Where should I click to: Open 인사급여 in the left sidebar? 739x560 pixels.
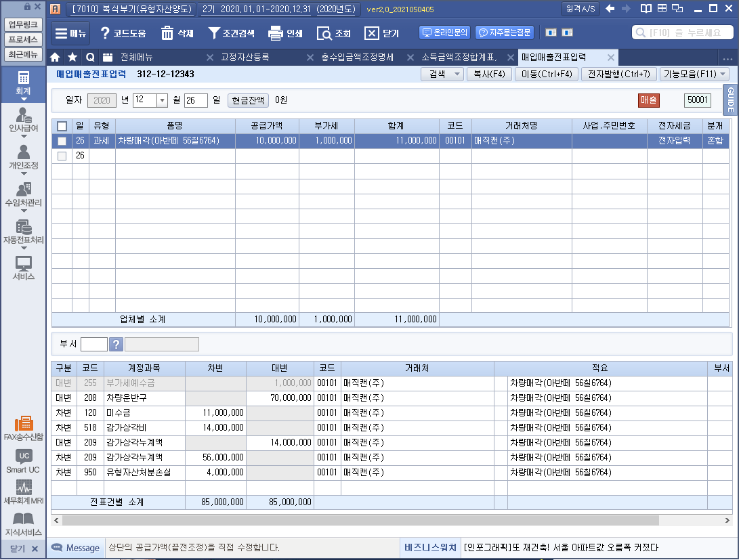(24, 120)
